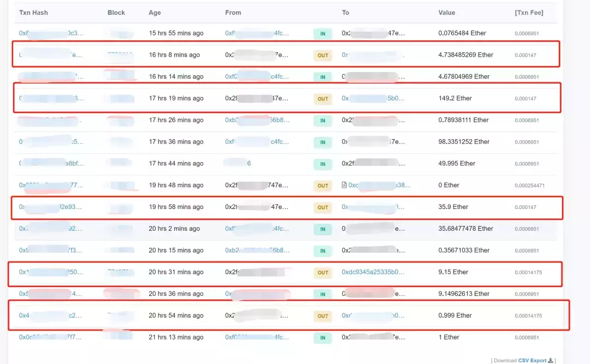Screen dimensions: 590x364
Task: Click the IN badge on the 1 Ether row
Action: (x=323, y=338)
